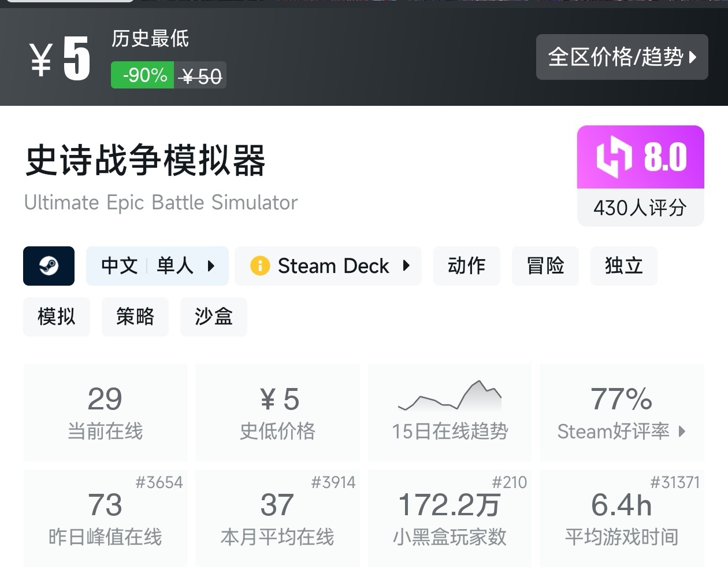Tap the Heybox score logo 8.0

(x=641, y=157)
